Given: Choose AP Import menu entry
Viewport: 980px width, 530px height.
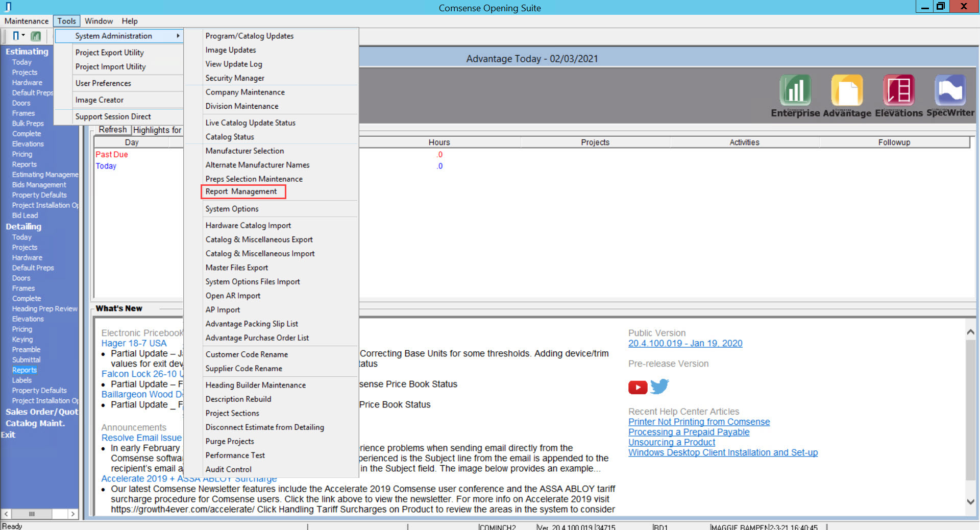Looking at the screenshot, I should (223, 309).
